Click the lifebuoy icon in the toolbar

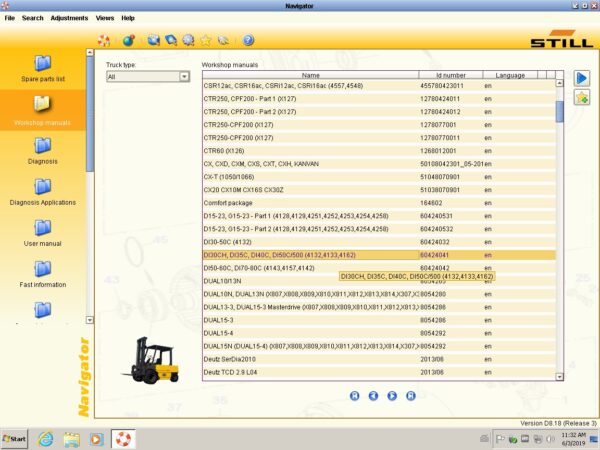click(104, 40)
